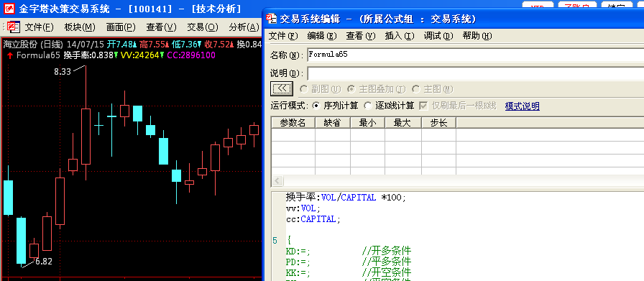
Task: Open the 交易(O) menu
Action: (x=203, y=27)
